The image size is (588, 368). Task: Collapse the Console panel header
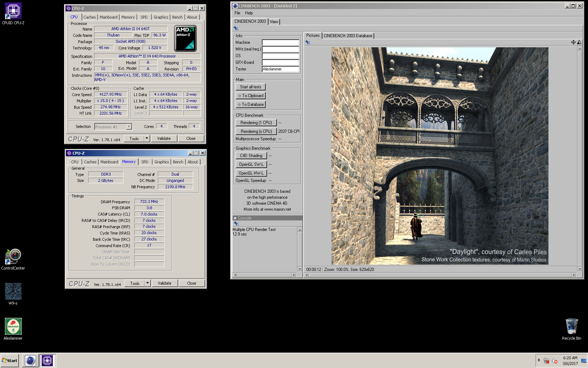tap(235, 218)
